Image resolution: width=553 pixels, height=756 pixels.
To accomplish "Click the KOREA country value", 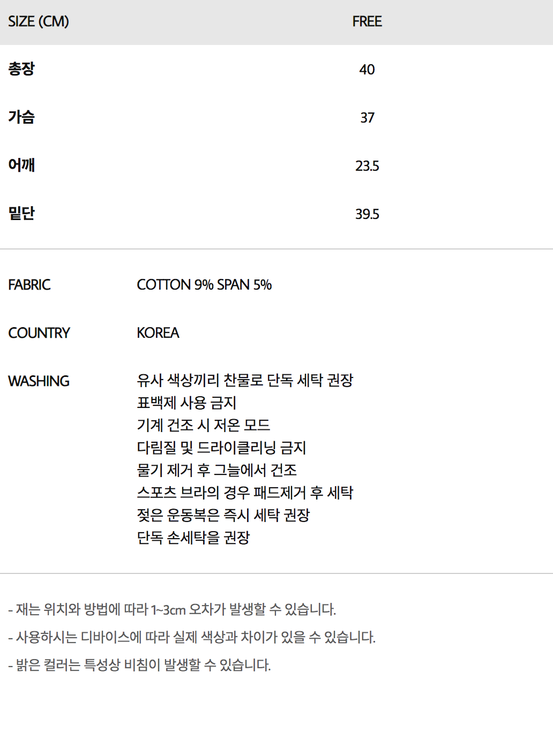I will [x=158, y=333].
